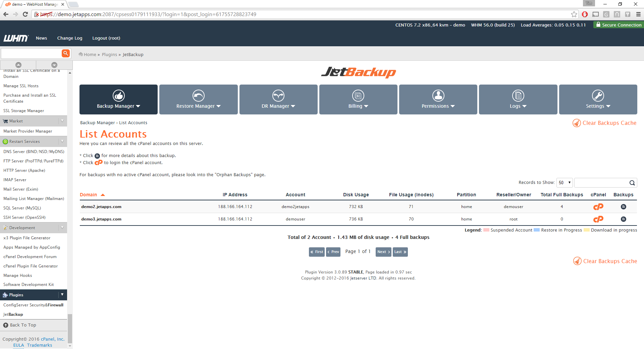
Task: Go to the Prev page
Action: (333, 252)
